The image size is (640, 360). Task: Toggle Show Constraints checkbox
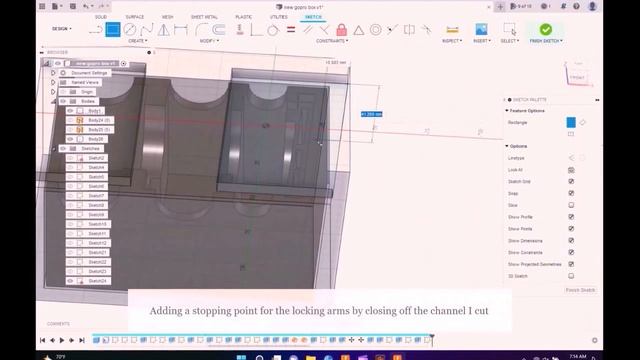click(x=571, y=252)
